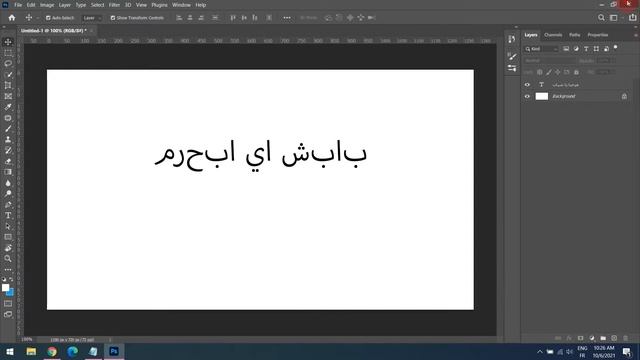Open the Adjustments panel icon in the dock

pos(512,68)
